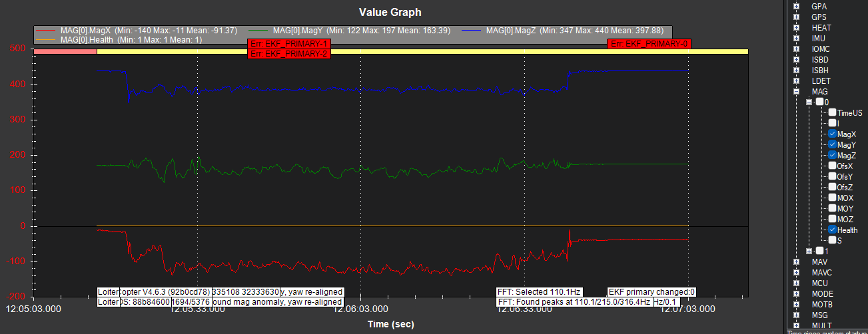Click the Err: EKF_PRIMARY-1 marker
Image resolution: width=868 pixels, height=334 pixels.
[288, 44]
